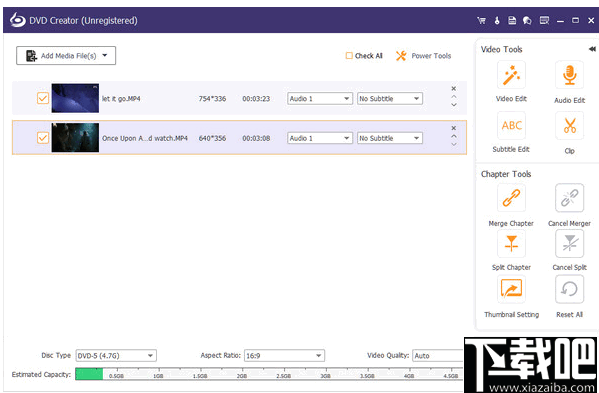Click the 00:03:23 duration value

tap(256, 99)
